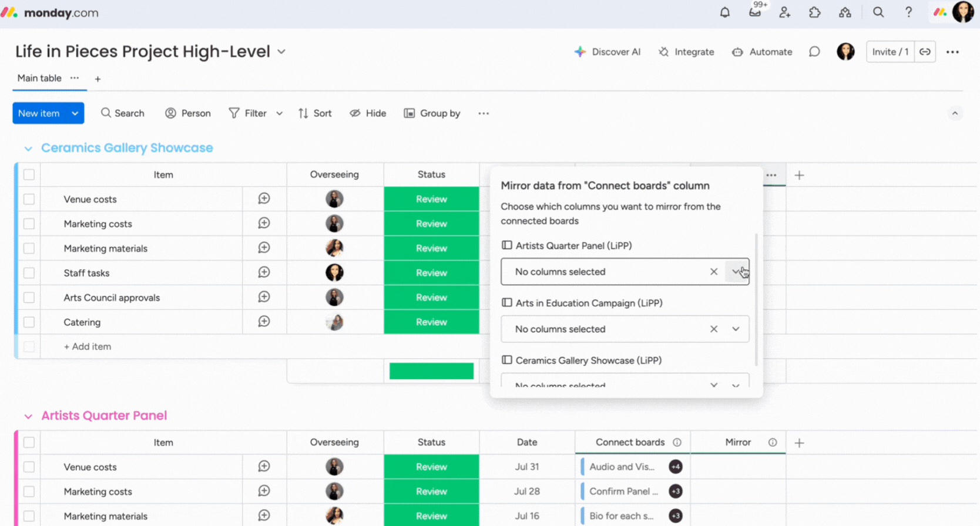Click Search in the board toolbar
Screen dimensions: 980x526
tap(122, 113)
